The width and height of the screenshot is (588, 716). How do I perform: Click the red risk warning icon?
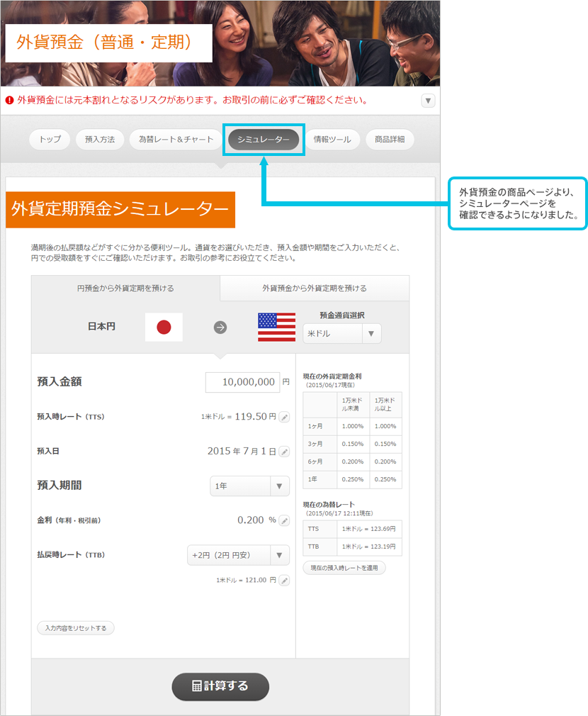[x=10, y=101]
